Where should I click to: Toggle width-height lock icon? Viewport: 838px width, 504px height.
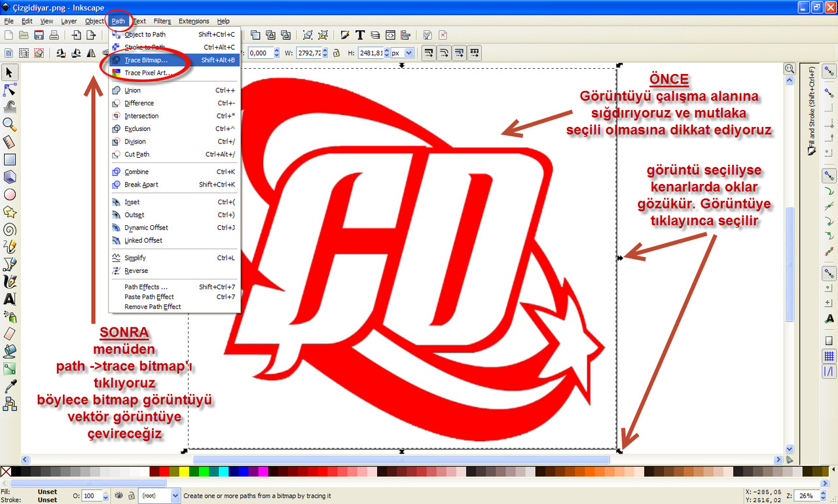pyautogui.click(x=337, y=53)
